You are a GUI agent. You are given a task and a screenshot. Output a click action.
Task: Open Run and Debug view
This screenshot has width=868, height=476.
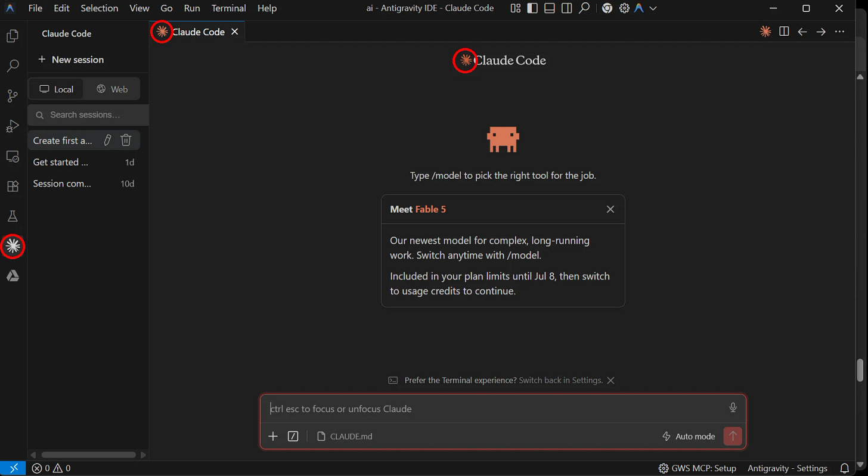[x=13, y=126]
